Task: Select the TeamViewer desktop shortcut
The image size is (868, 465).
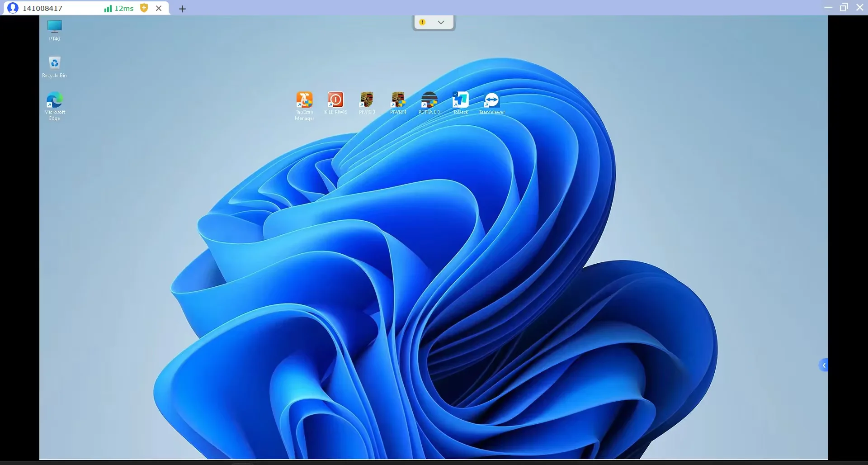Action: [491, 103]
